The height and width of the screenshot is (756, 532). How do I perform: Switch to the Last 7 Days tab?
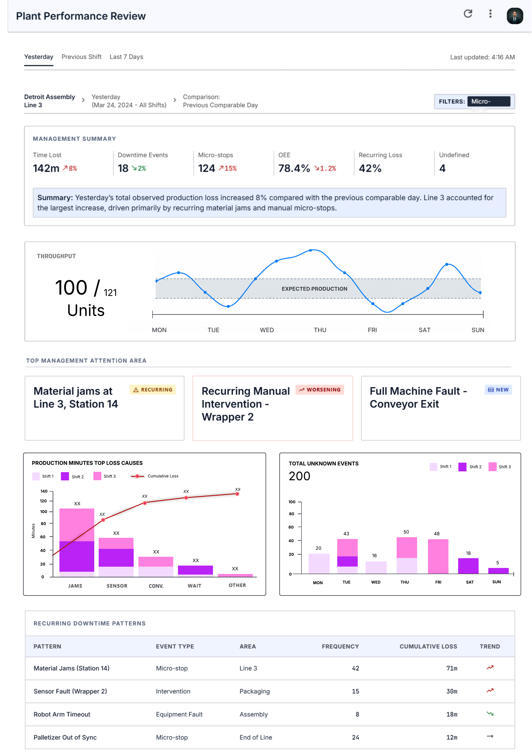coord(126,57)
